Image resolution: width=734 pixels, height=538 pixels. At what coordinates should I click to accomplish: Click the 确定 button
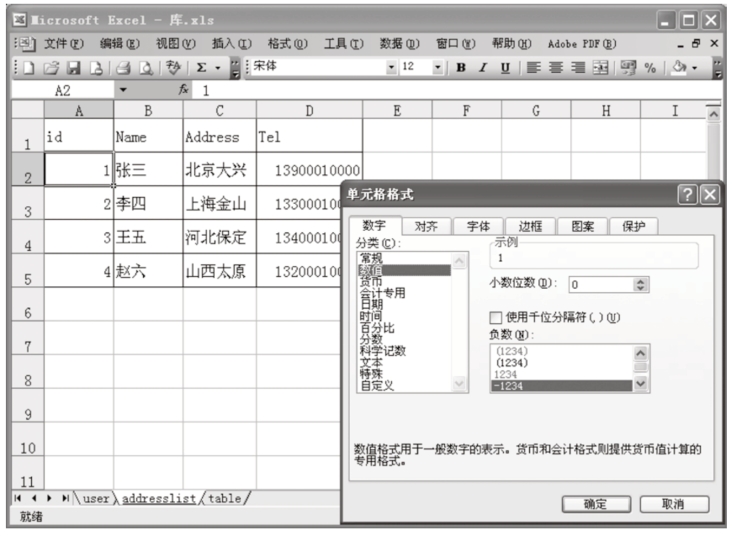pyautogui.click(x=596, y=504)
